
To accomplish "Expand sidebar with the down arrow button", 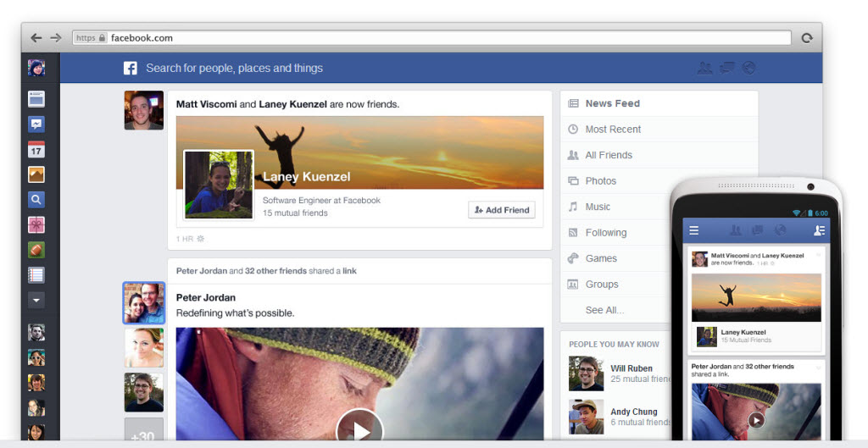I will point(36,300).
